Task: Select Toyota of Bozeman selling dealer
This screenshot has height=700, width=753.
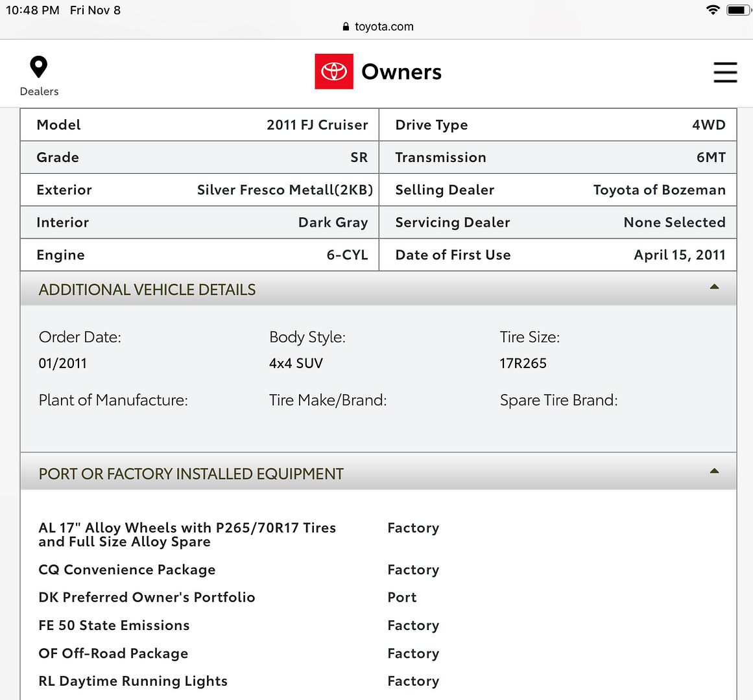Action: tap(660, 190)
